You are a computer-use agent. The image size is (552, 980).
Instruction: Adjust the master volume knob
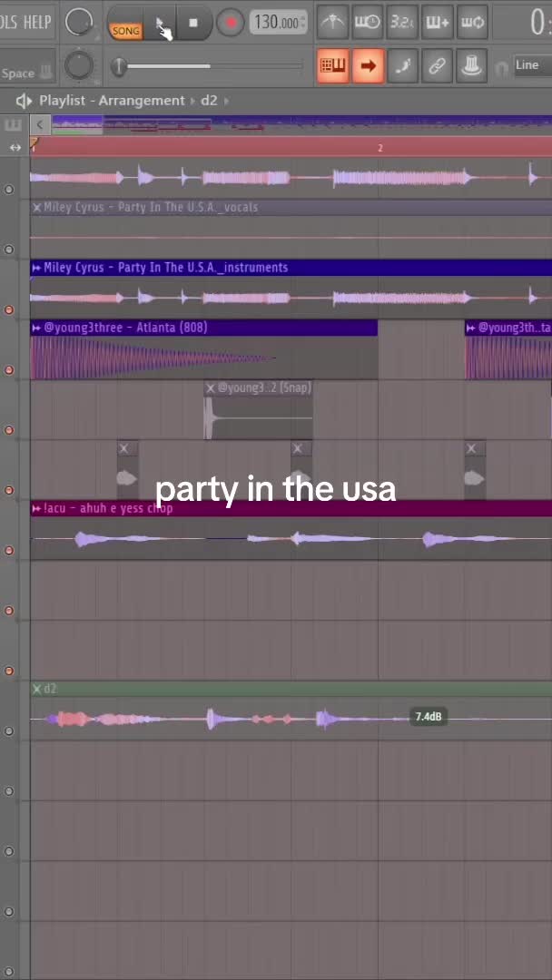point(79,23)
